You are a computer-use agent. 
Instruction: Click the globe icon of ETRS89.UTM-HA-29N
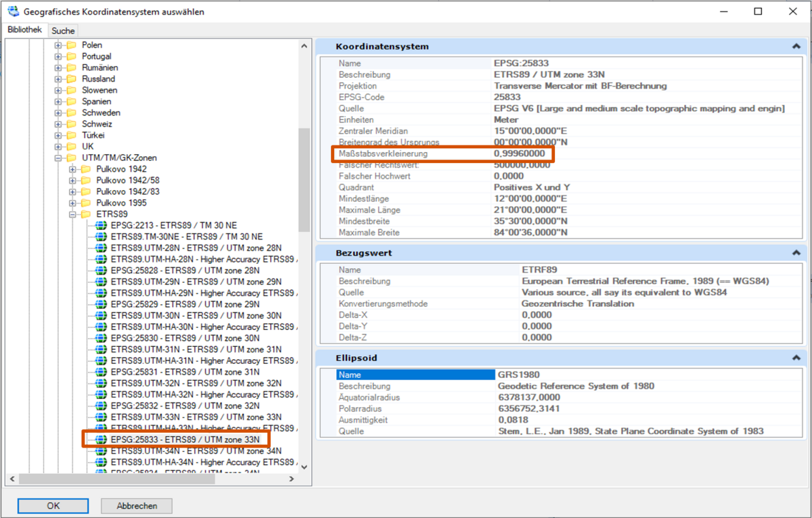tap(101, 293)
